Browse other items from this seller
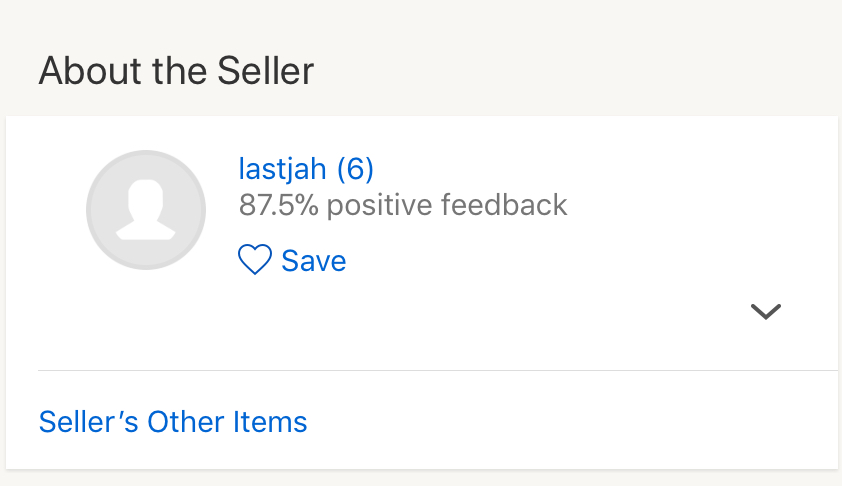 coord(173,422)
